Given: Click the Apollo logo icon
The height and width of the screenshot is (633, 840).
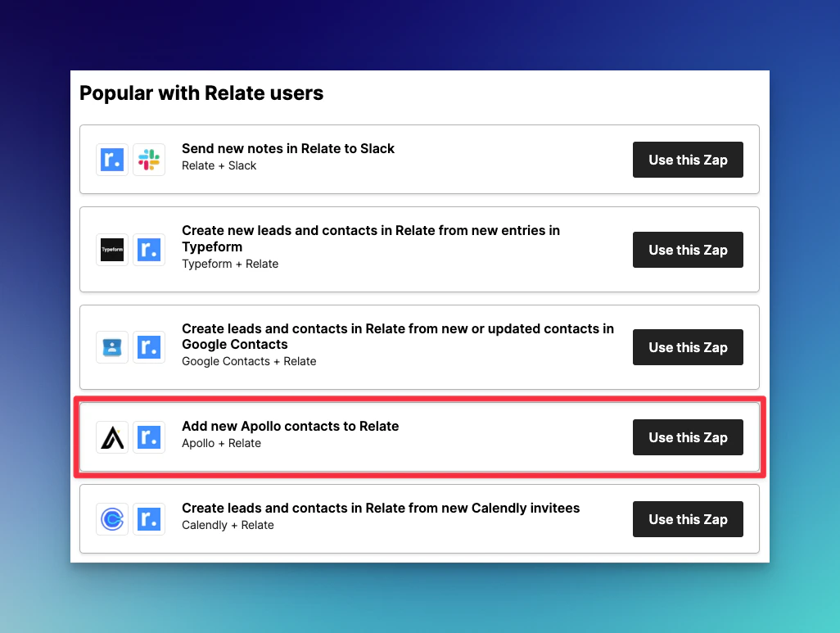Looking at the screenshot, I should tap(112, 437).
